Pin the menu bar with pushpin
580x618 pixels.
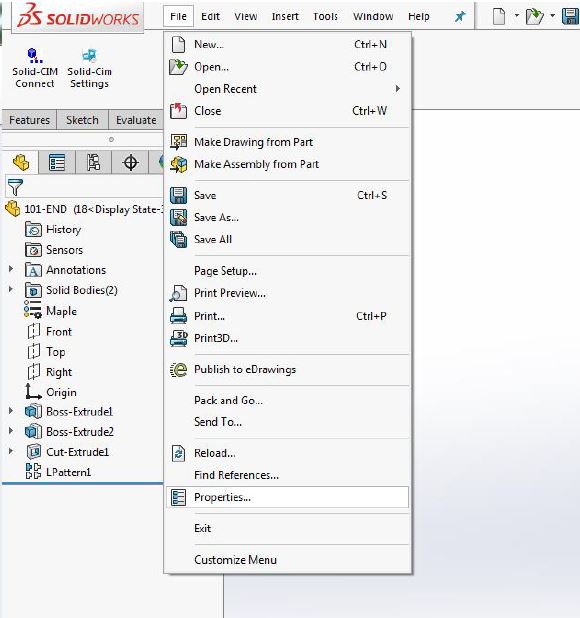[460, 16]
